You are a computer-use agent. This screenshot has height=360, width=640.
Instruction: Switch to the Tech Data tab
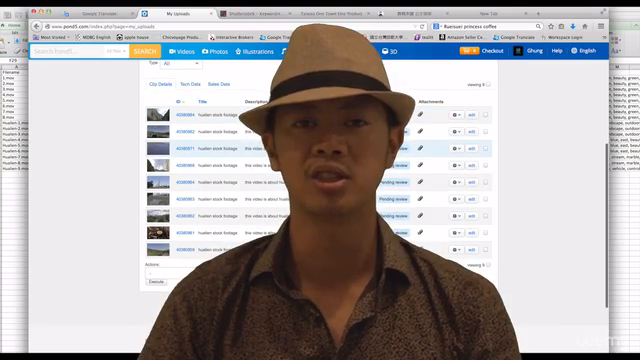[190, 84]
